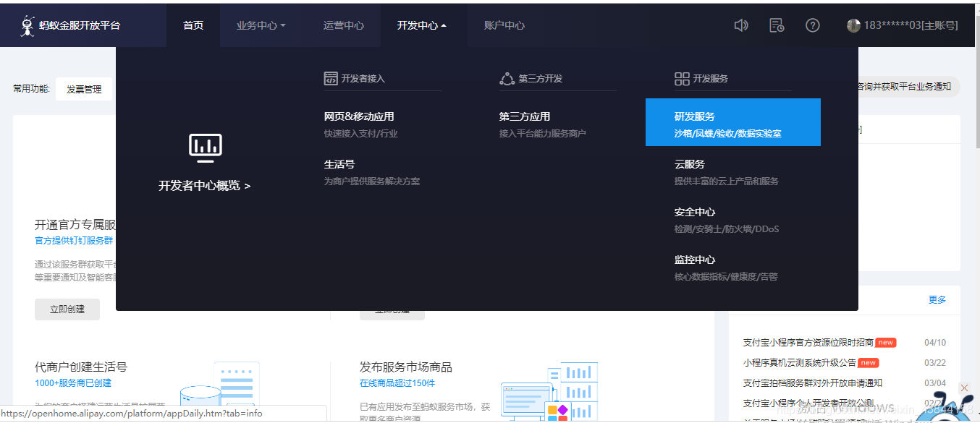Select highlighted 研发服务 menu entry
This screenshot has width=980, height=423.
[733, 122]
